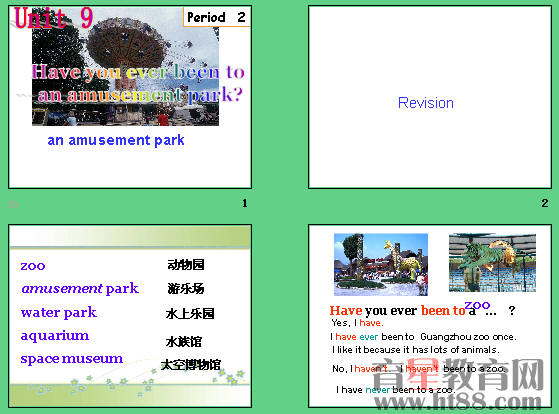This screenshot has width=559, height=414.
Task: Select the sentence about Guangzhou zoo
Action: click(x=423, y=337)
